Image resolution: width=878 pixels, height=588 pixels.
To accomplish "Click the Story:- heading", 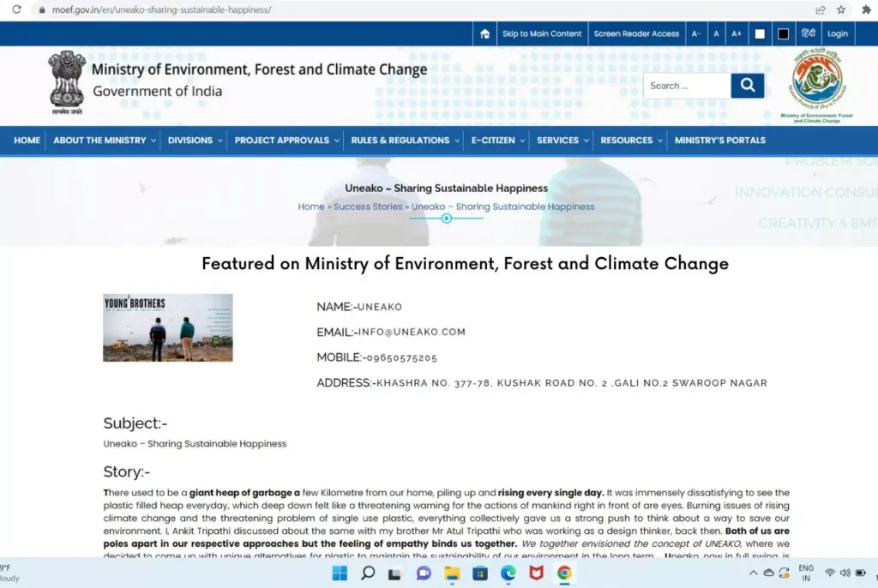I will coord(127,472).
